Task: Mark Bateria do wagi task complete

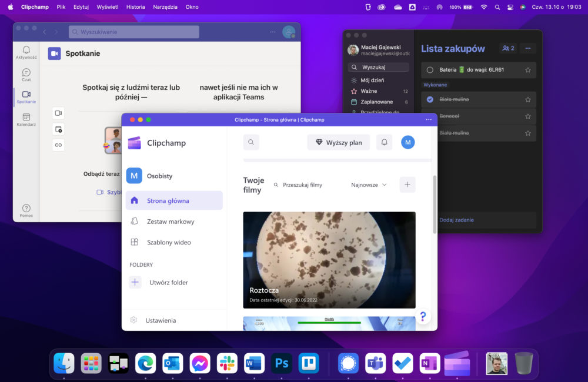Action: (x=430, y=70)
